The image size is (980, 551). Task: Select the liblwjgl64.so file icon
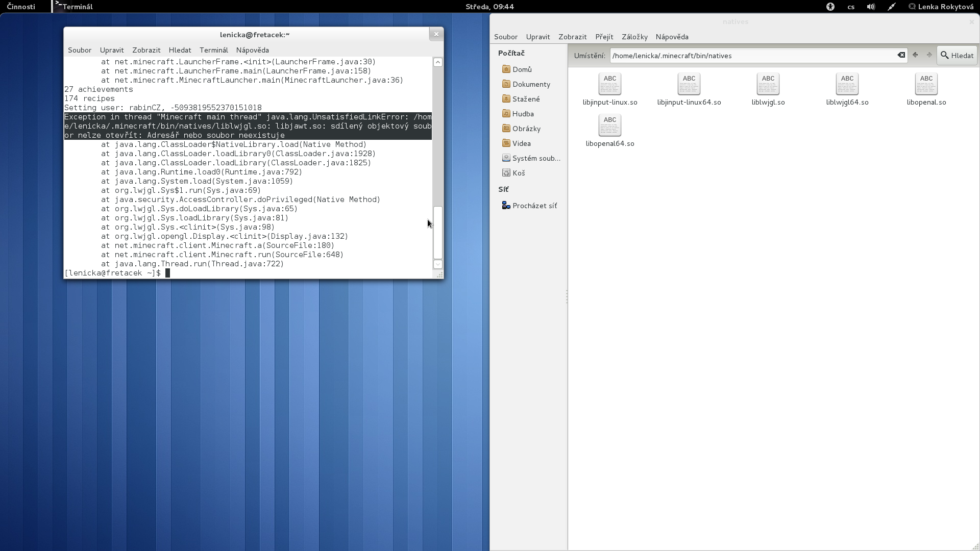[x=847, y=84]
